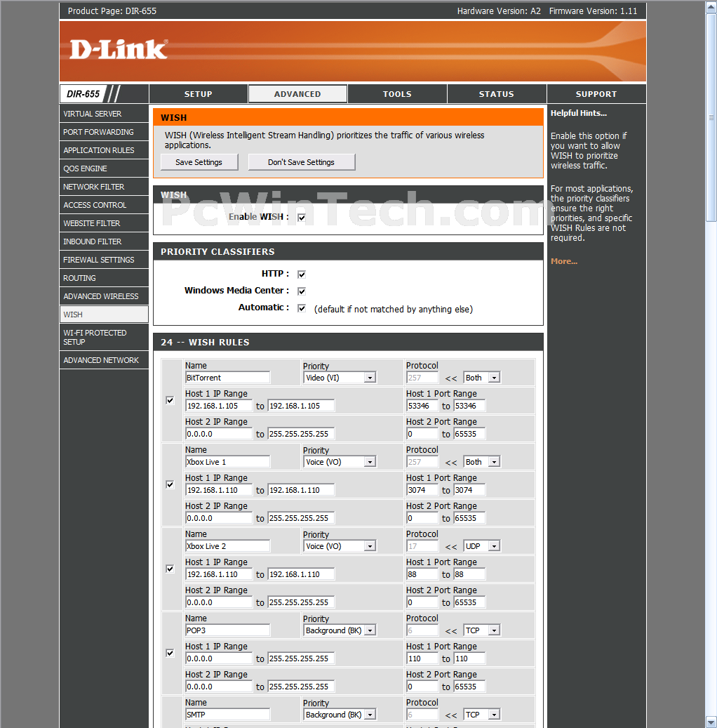Open Advanced Network in the sidebar
The height and width of the screenshot is (728, 717).
click(104, 360)
